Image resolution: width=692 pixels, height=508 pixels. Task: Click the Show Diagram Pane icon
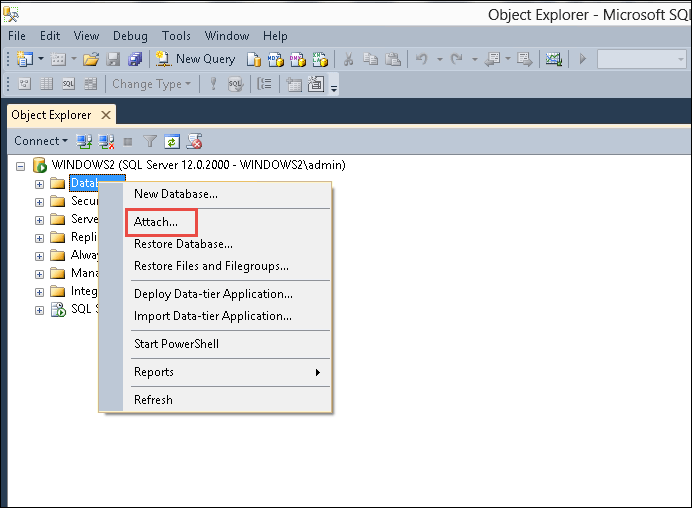(25, 84)
